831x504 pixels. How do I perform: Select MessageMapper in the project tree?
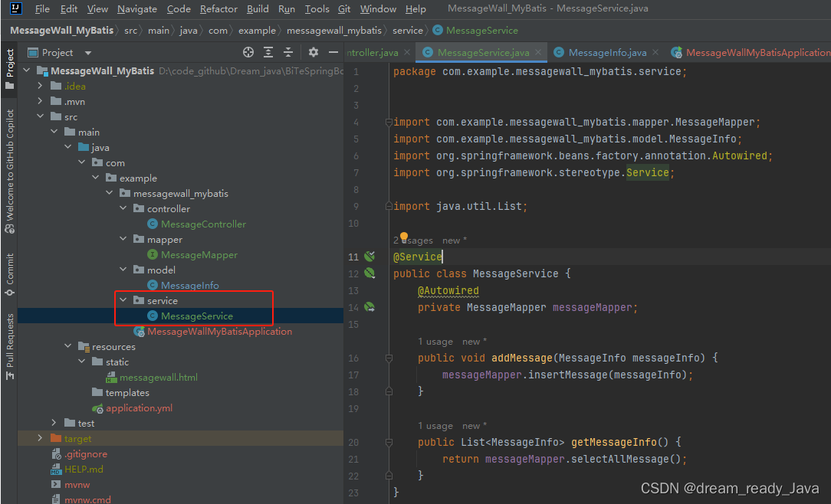pos(199,254)
